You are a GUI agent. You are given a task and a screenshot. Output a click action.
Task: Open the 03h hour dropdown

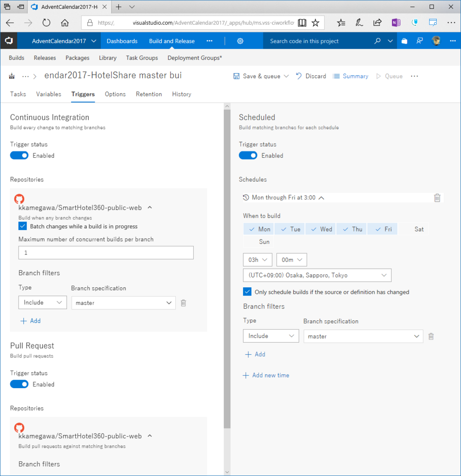click(257, 259)
